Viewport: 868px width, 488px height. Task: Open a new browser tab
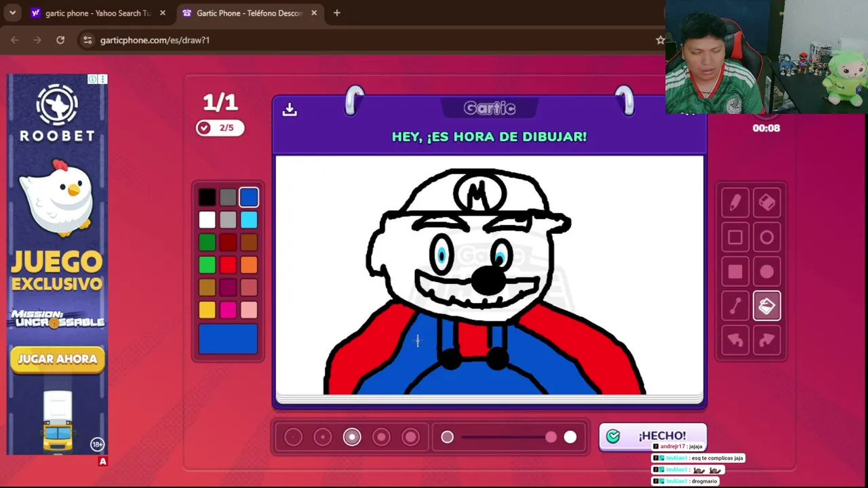[x=337, y=13]
